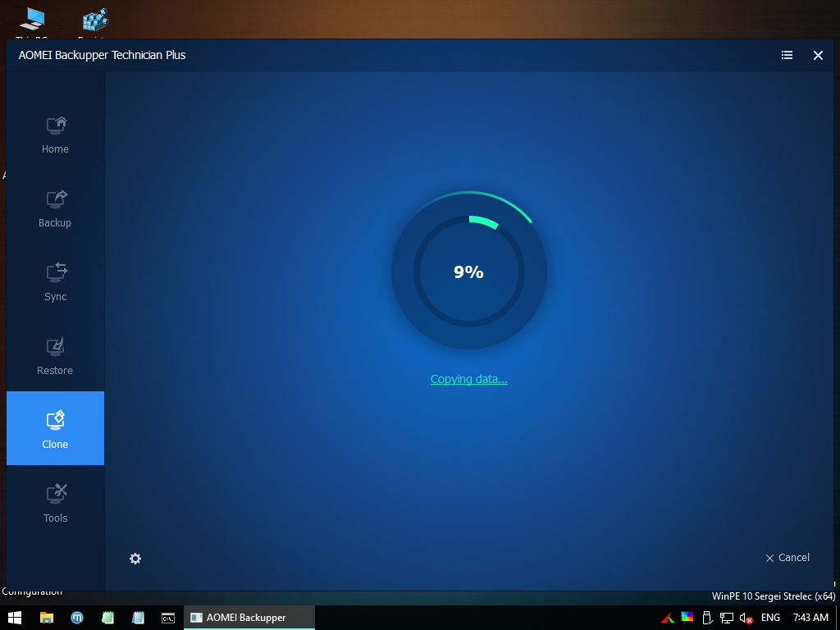The height and width of the screenshot is (630, 840).
Task: Go to the Backup section
Action: (x=55, y=208)
